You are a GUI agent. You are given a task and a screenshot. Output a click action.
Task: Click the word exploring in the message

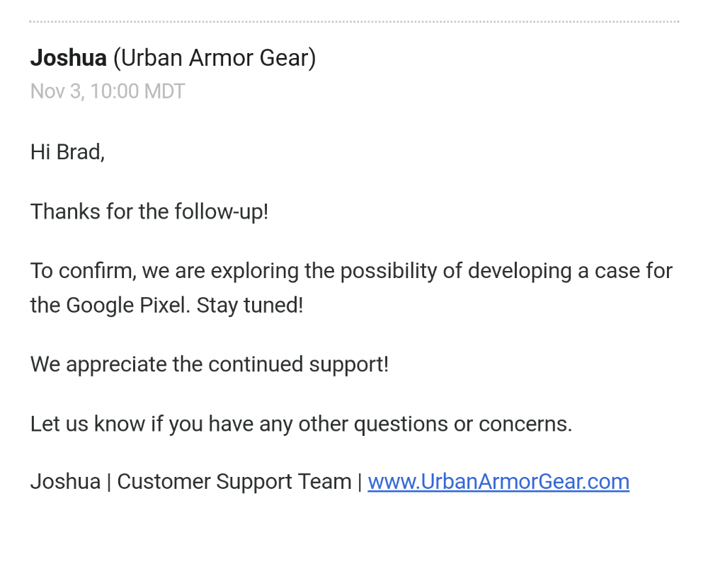pyautogui.click(x=255, y=272)
